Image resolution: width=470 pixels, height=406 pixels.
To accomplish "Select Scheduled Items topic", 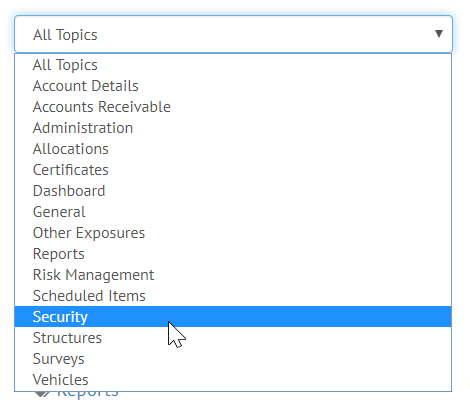I will tap(233, 296).
